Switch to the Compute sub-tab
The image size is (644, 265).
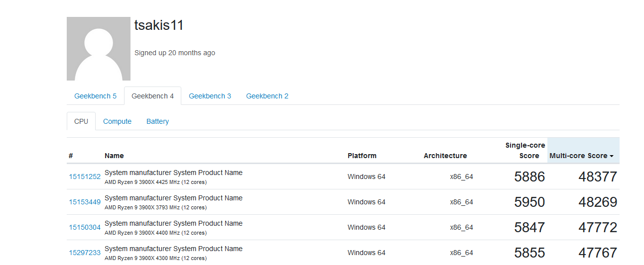117,121
